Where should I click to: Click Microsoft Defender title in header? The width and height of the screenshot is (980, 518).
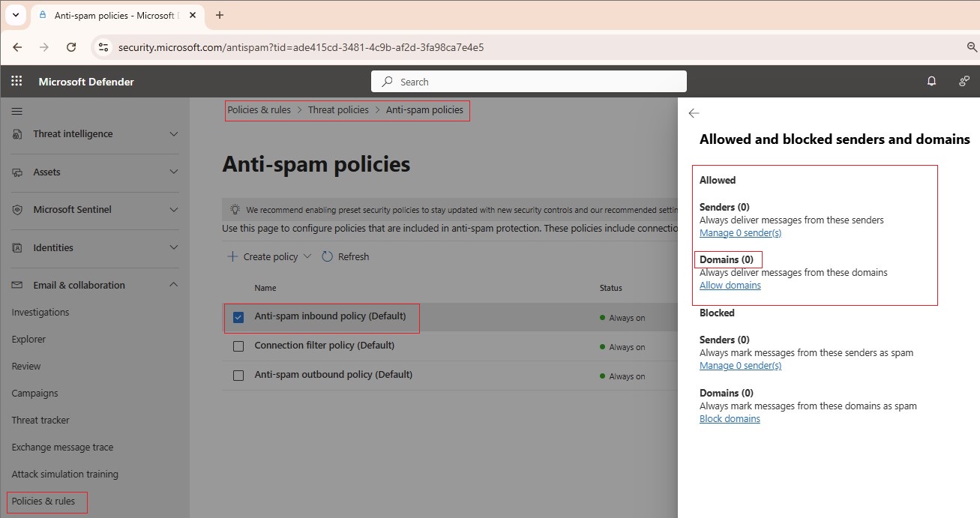[x=86, y=82]
